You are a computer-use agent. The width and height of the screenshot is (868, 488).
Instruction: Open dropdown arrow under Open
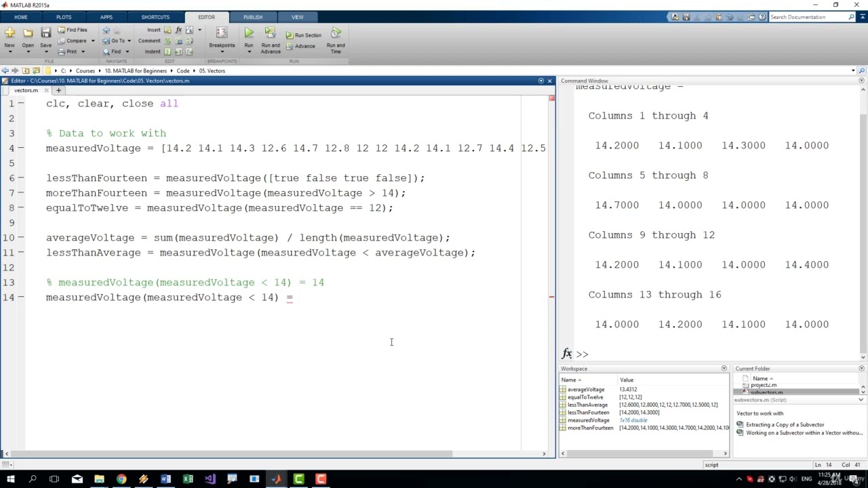(x=28, y=52)
